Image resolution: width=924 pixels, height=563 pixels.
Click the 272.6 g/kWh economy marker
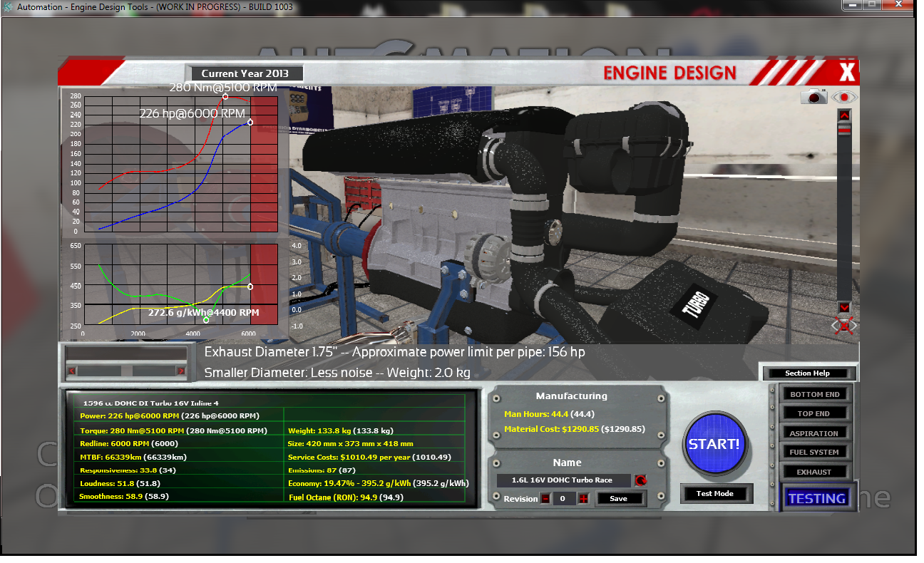pyautogui.click(x=206, y=320)
